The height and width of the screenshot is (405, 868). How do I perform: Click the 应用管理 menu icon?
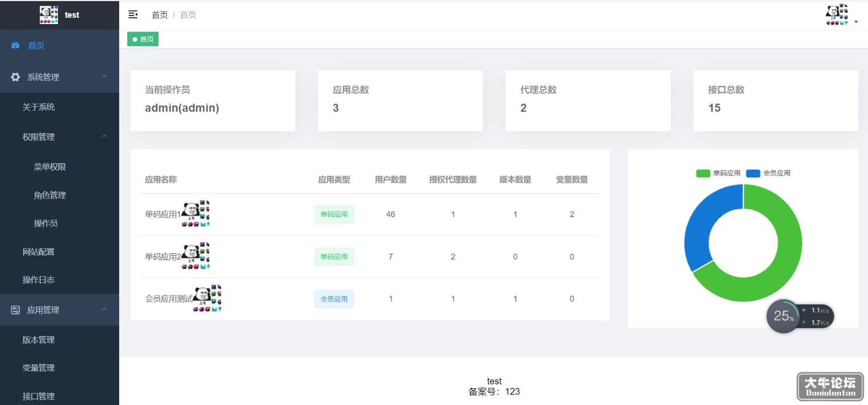pyautogui.click(x=15, y=310)
